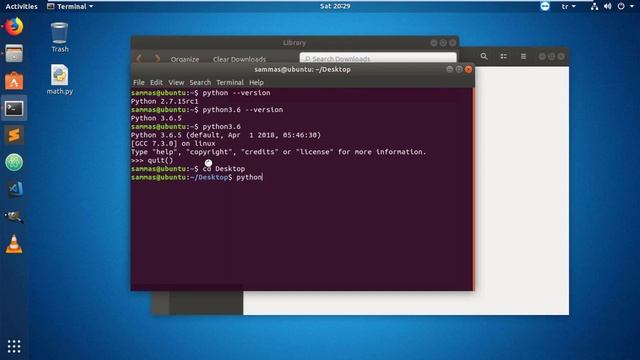Minimize the terminal window
The height and width of the screenshot is (360, 640).
pyautogui.click(x=449, y=69)
